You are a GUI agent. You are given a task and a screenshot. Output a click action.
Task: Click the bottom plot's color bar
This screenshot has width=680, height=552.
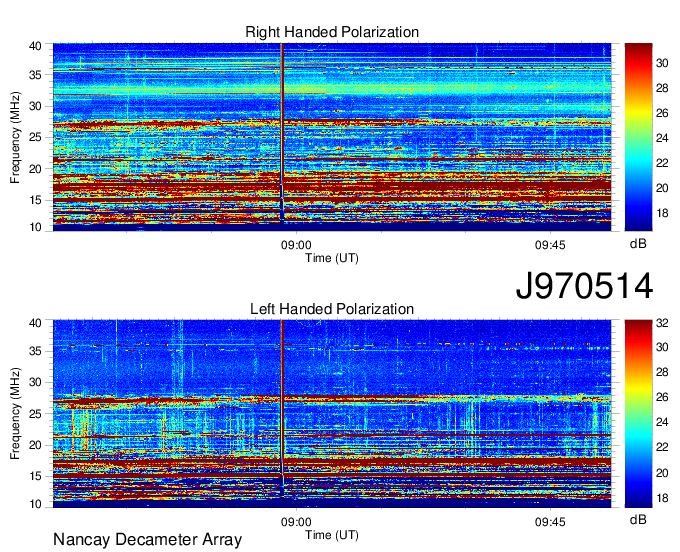point(638,414)
